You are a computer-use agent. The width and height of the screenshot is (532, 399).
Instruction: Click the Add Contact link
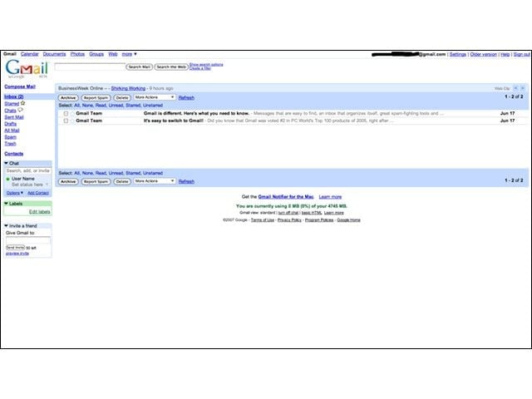(38, 193)
